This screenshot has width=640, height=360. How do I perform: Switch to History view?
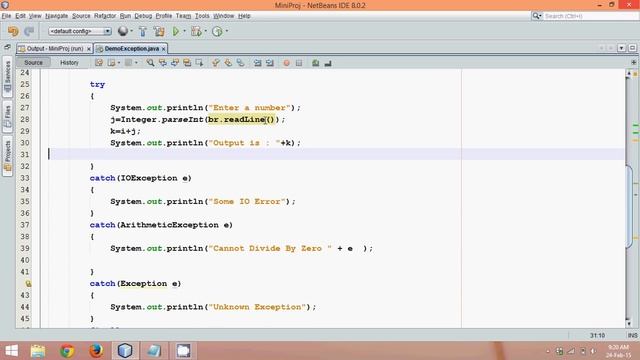pos(69,62)
